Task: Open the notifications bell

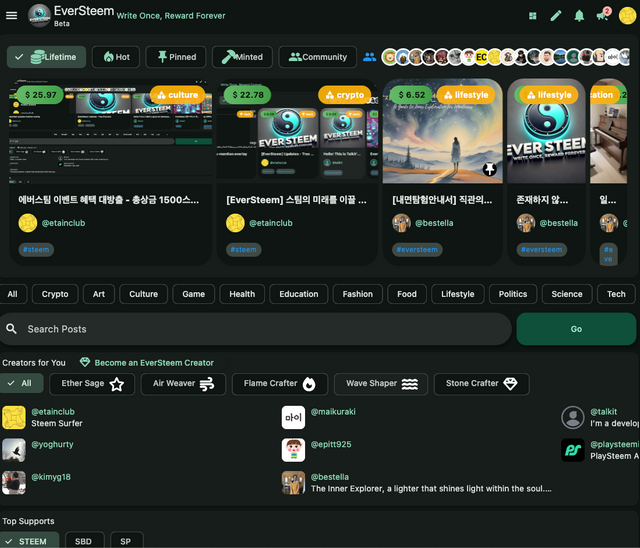Action: pos(579,16)
